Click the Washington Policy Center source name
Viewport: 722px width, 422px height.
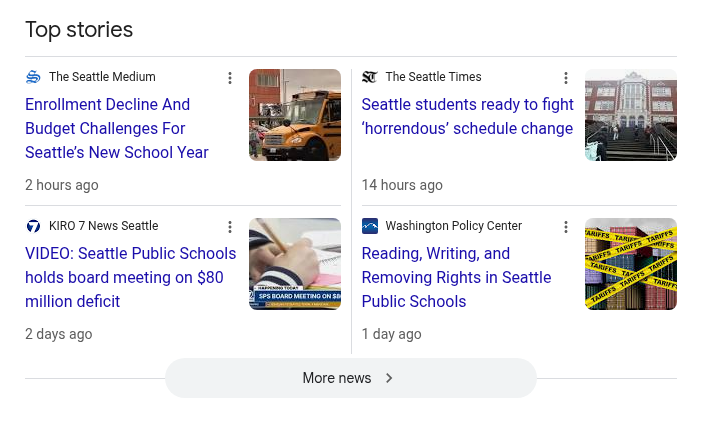pos(453,226)
